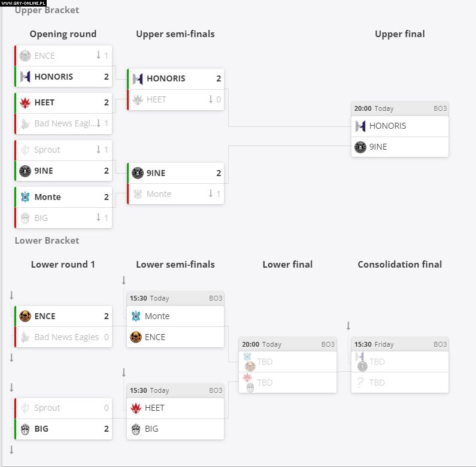
Task: Select Bad News Eagles in Lower round 1
Action: (66, 338)
